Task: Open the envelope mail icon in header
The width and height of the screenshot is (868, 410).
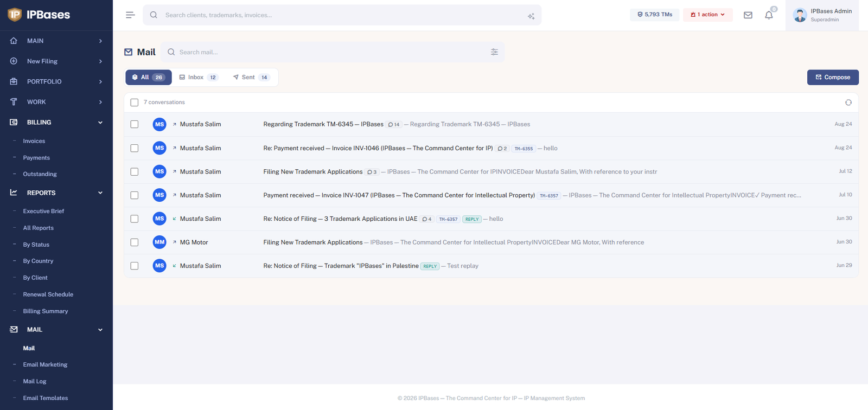Action: [x=748, y=15]
